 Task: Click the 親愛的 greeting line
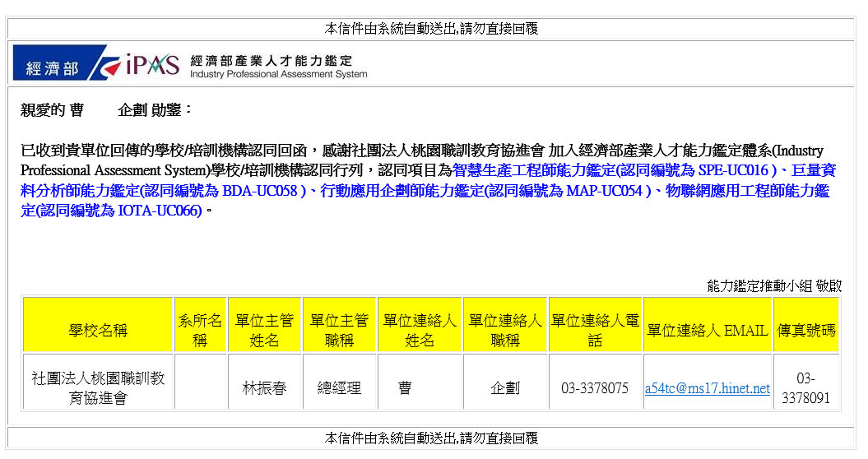pos(106,109)
